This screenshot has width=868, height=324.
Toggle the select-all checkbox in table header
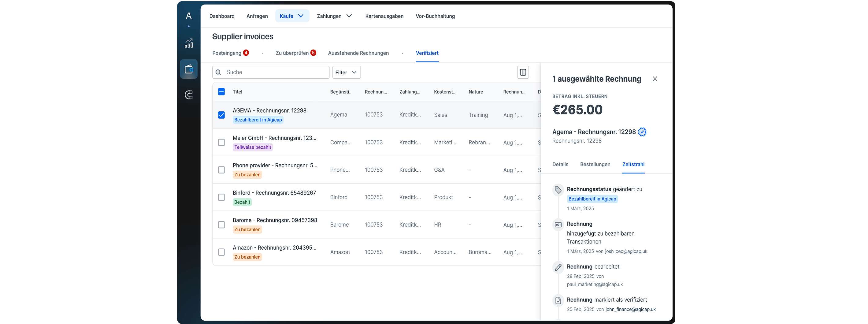[x=221, y=92]
